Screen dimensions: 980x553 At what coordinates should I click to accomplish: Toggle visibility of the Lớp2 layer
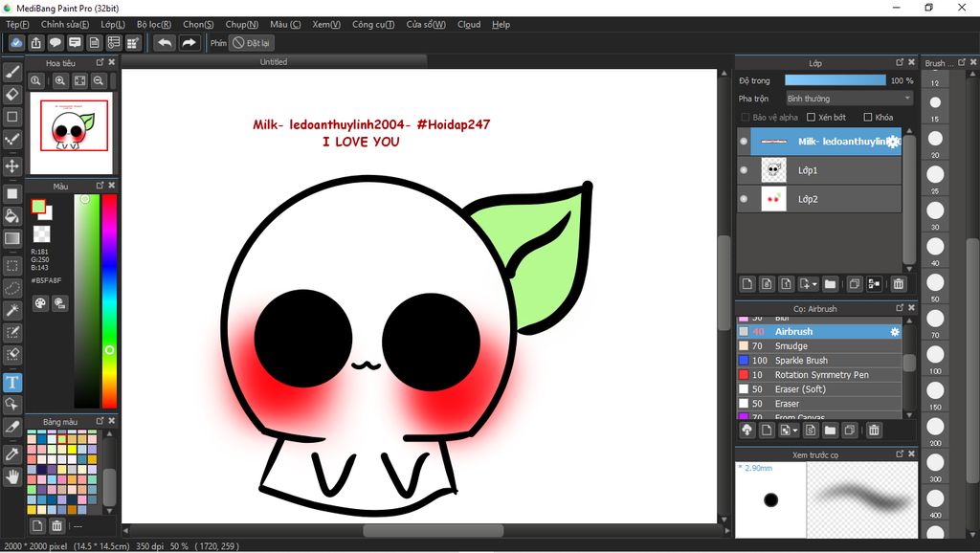click(x=744, y=199)
